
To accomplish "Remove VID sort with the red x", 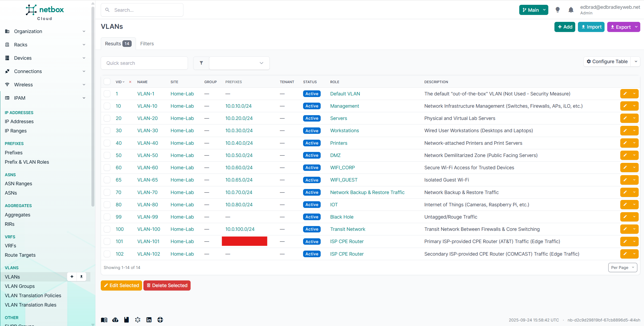I will [130, 82].
